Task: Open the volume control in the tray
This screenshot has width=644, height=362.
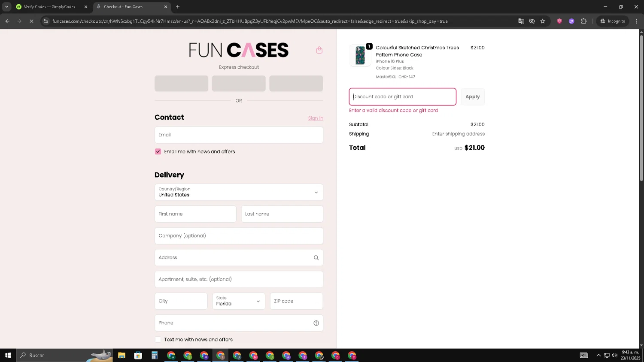Action: pos(614,355)
